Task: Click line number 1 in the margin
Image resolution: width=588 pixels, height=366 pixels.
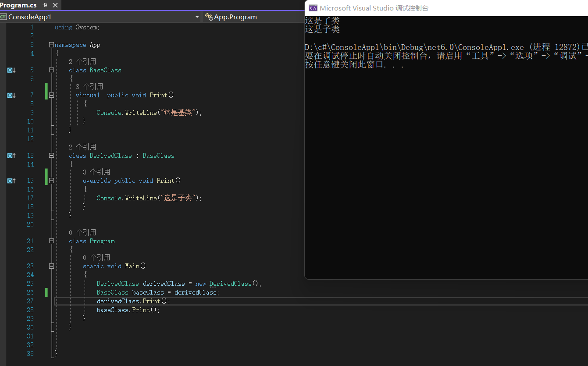Action: click(32, 27)
